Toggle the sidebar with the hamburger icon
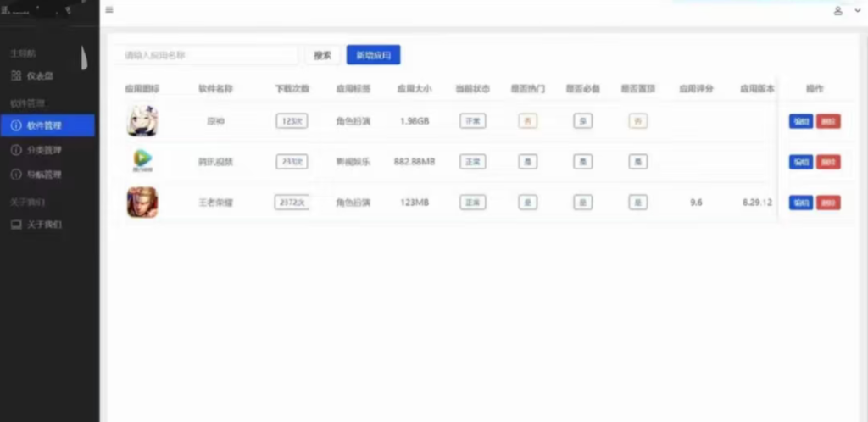 tap(109, 9)
